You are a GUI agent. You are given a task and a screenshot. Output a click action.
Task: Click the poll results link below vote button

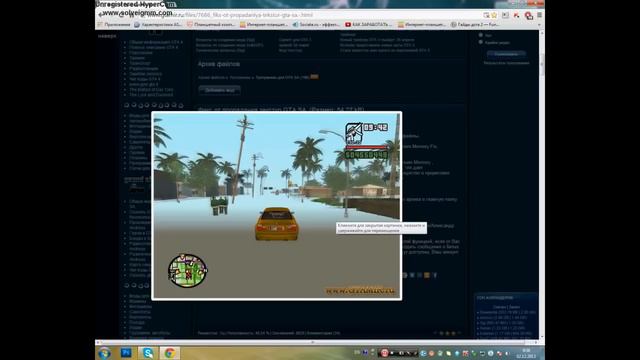(x=506, y=63)
